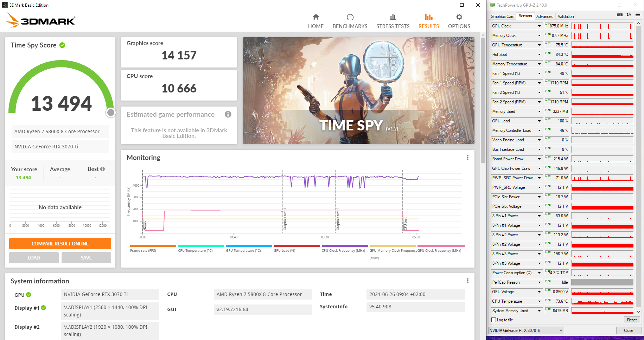Open the Monitoring panel three-dot menu
Image resolution: width=644 pixels, height=340 pixels.
[467, 158]
